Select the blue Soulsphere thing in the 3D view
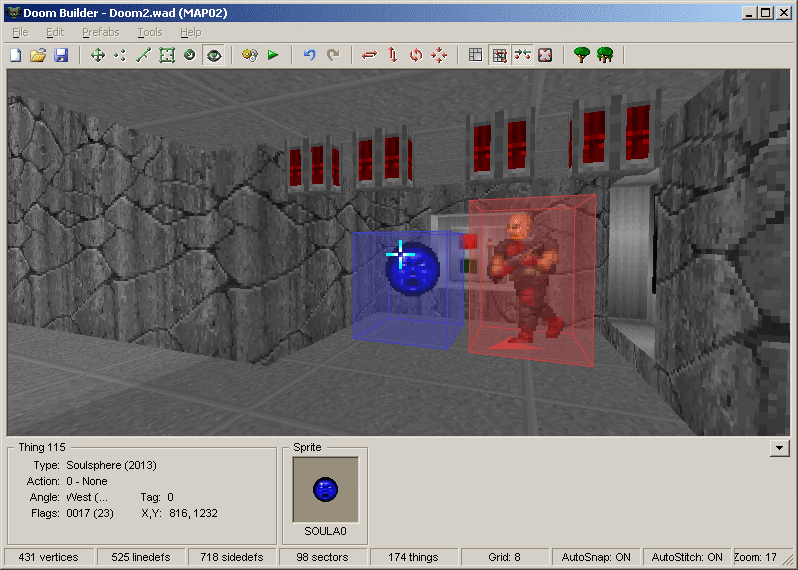 click(x=412, y=268)
